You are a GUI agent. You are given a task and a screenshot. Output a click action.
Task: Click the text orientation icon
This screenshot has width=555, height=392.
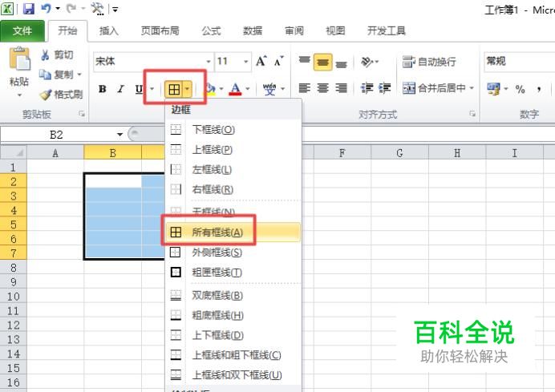[367, 62]
